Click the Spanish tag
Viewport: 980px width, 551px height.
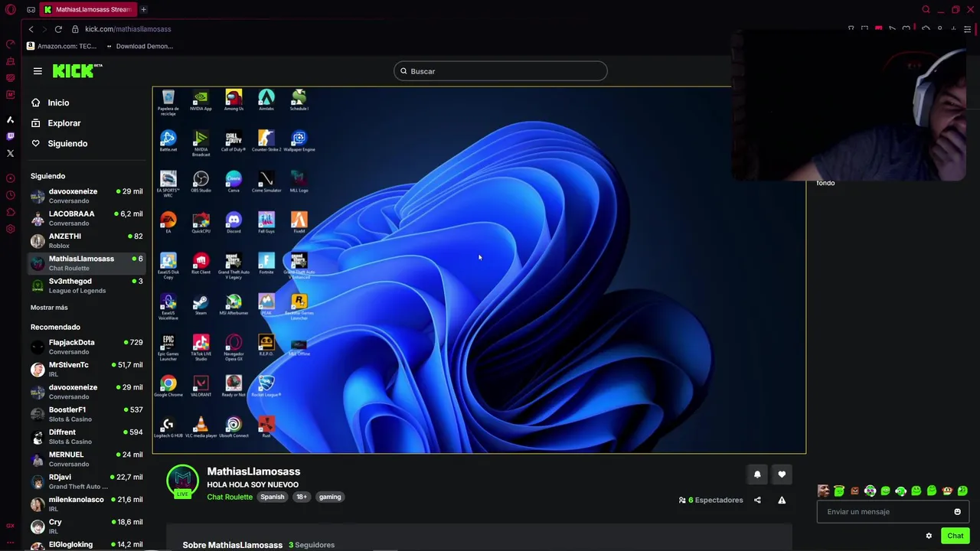click(x=272, y=497)
